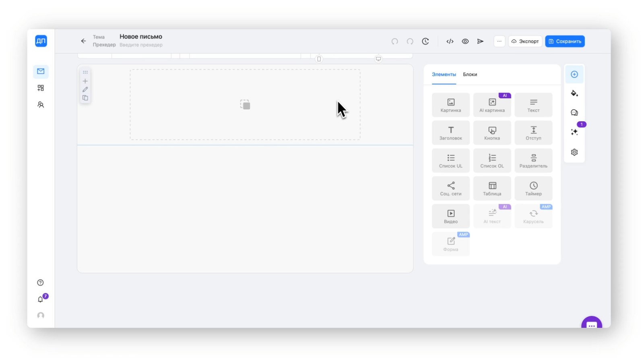Open the AI assistant sparkle panel

click(x=574, y=132)
